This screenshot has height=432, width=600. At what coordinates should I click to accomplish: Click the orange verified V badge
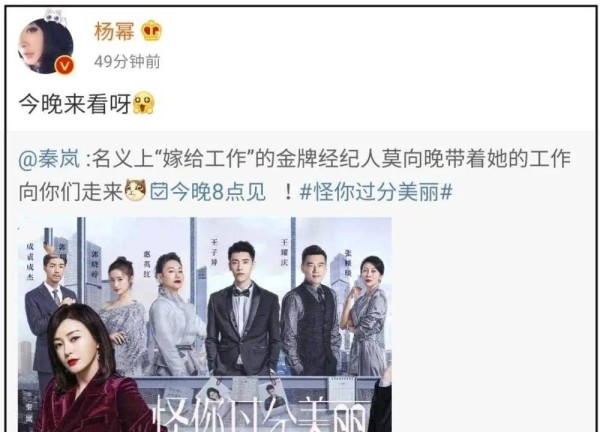pyautogui.click(x=64, y=65)
